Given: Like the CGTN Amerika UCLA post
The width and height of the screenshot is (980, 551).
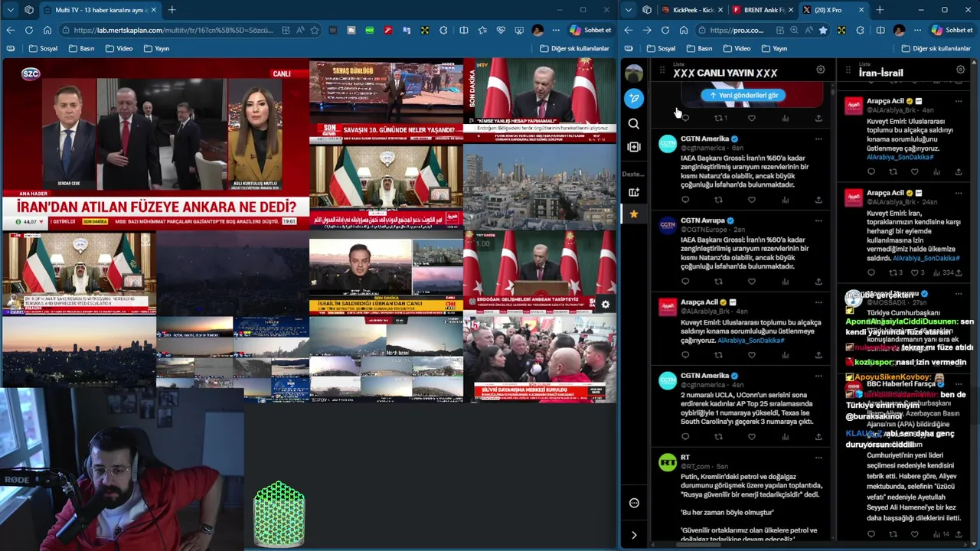Looking at the screenshot, I should pyautogui.click(x=752, y=437).
